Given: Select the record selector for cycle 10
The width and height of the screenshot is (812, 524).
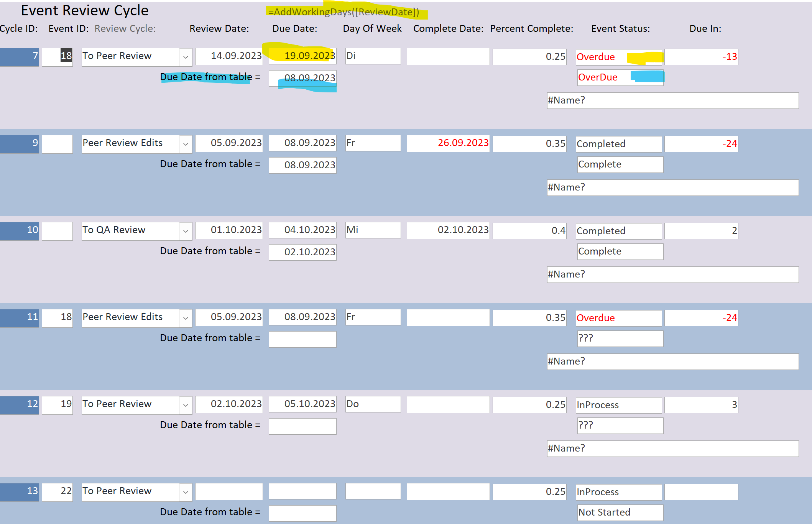Looking at the screenshot, I should coord(19,231).
